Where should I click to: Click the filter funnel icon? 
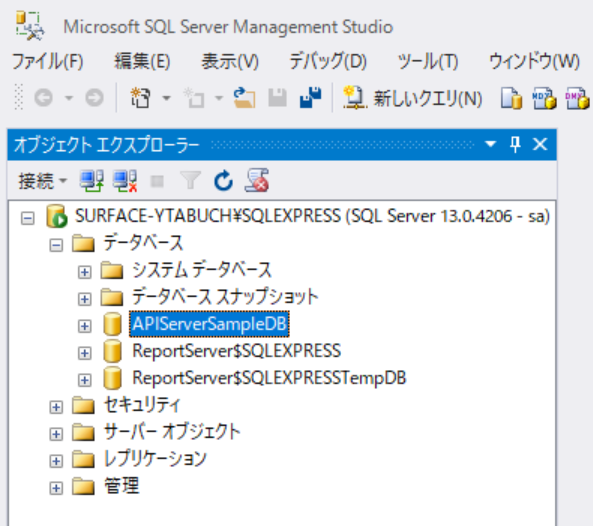click(x=190, y=180)
